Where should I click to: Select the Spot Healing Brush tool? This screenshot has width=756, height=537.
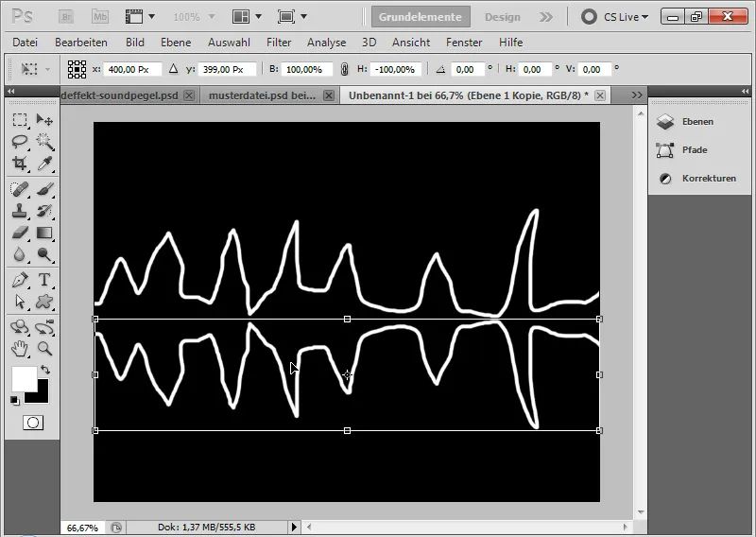pyautogui.click(x=19, y=189)
